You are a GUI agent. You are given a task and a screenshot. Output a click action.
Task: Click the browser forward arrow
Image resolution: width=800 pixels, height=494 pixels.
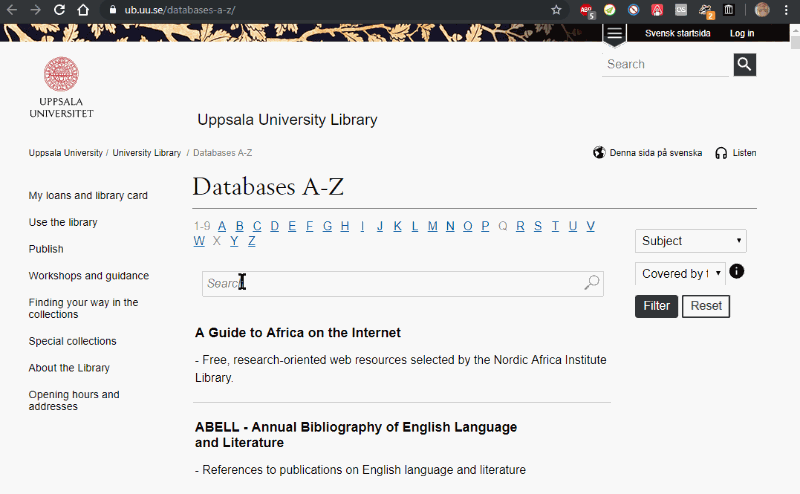35,10
